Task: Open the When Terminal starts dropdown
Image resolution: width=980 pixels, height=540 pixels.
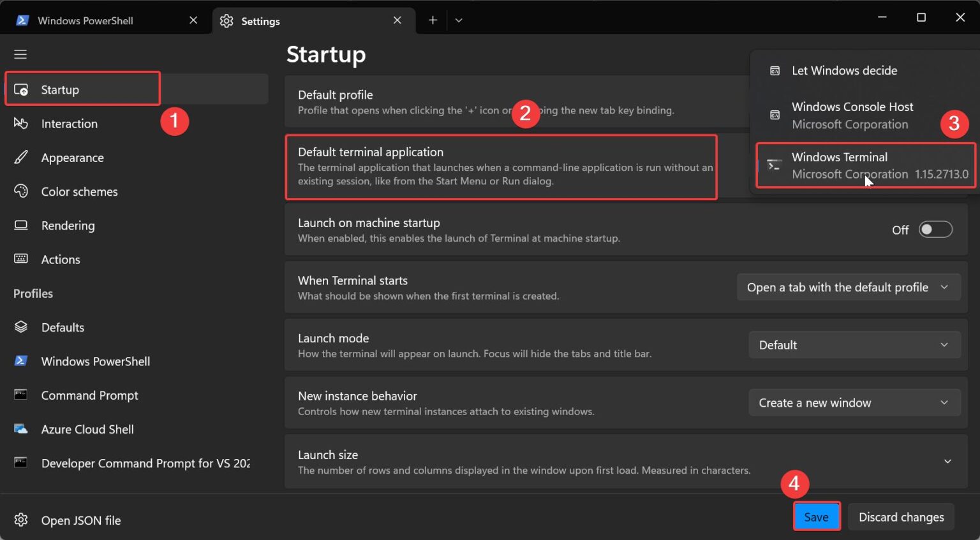Action: [x=849, y=288]
